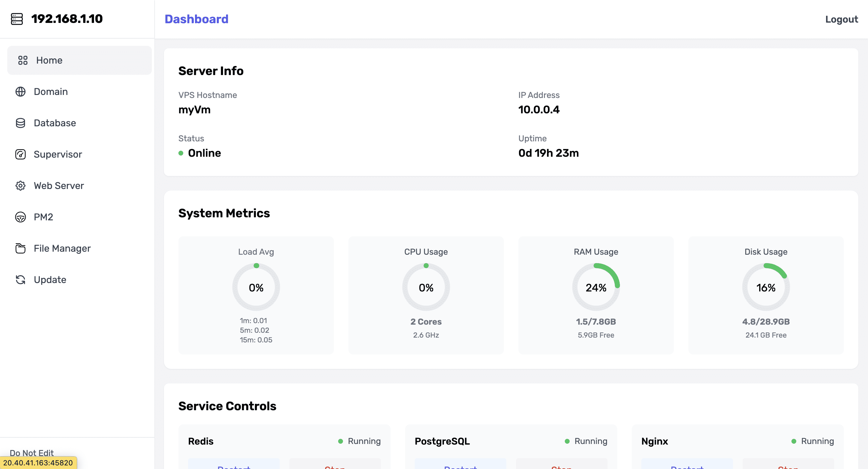The height and width of the screenshot is (469, 868).
Task: Click the yellow 20.40.41.163:45820 address badge
Action: pos(38,463)
